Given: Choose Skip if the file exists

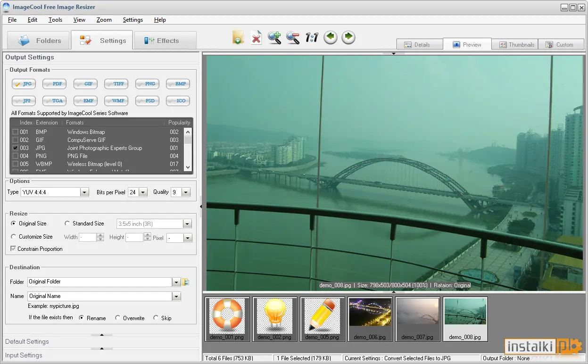Looking at the screenshot, I should tap(156, 318).
